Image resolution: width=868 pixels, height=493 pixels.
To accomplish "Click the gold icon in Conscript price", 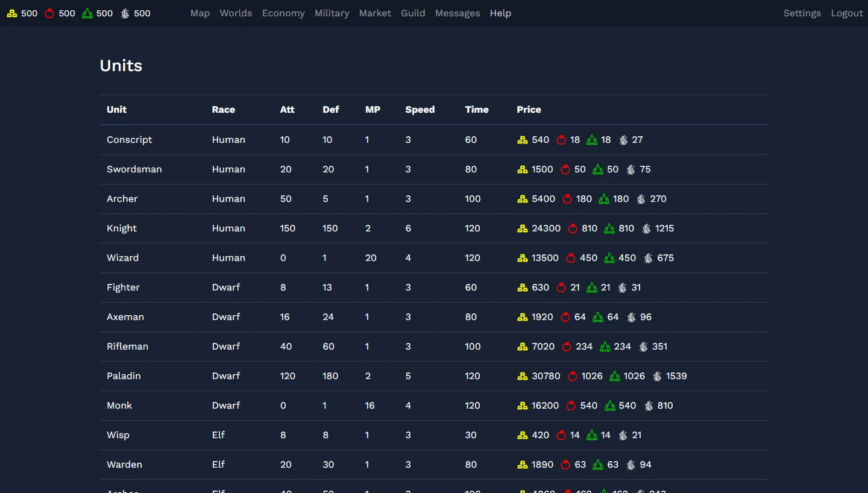I will (523, 140).
